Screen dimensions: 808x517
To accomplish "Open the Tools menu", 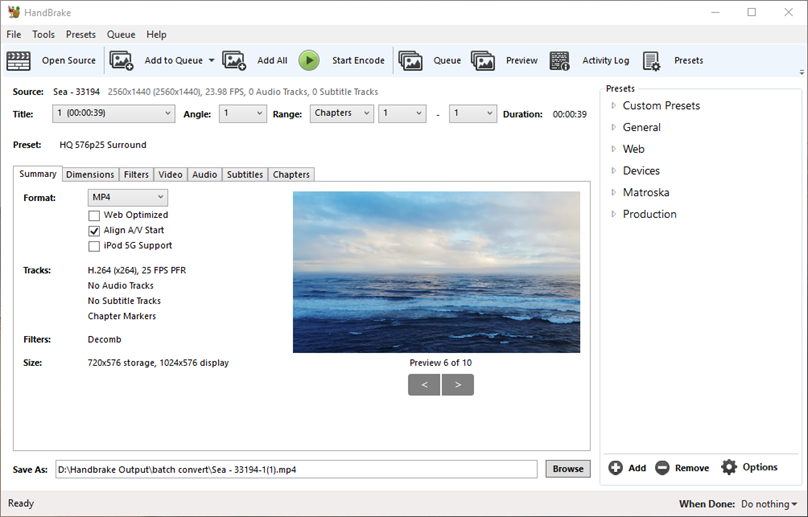I will 43,35.
